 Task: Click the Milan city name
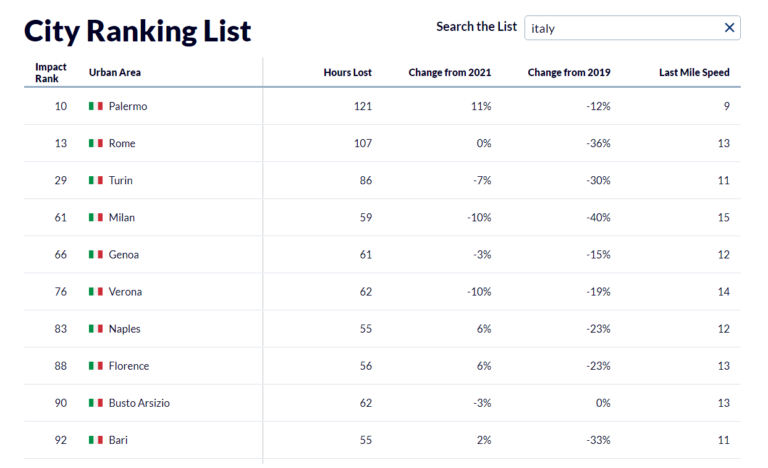click(x=122, y=217)
